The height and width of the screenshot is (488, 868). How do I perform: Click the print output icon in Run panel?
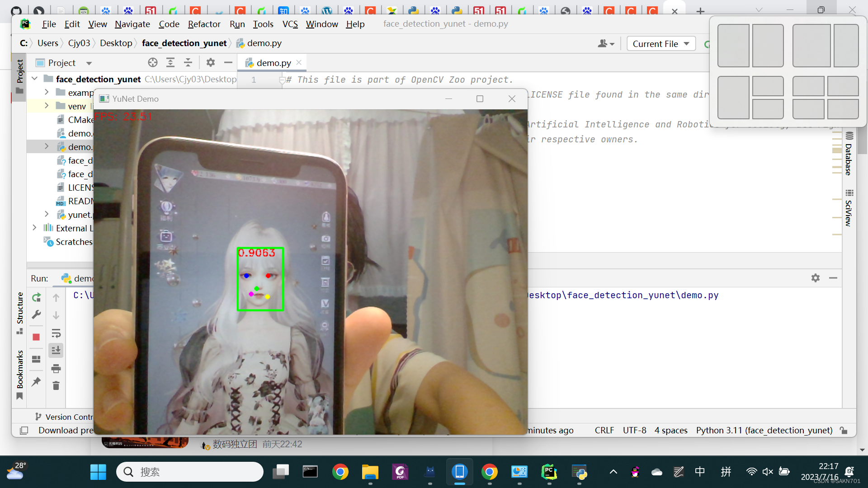pyautogui.click(x=56, y=369)
